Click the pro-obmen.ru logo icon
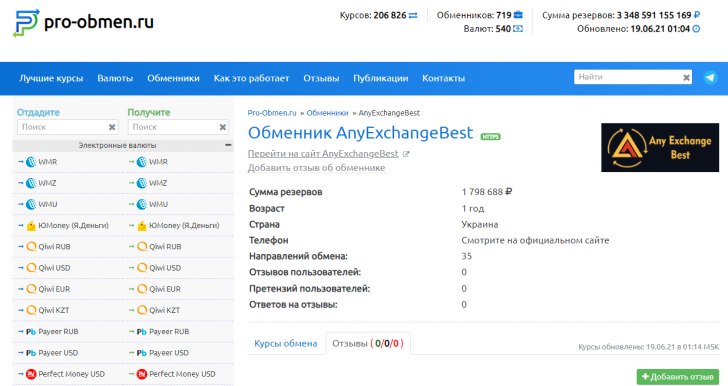The height and width of the screenshot is (386, 728). [26, 23]
